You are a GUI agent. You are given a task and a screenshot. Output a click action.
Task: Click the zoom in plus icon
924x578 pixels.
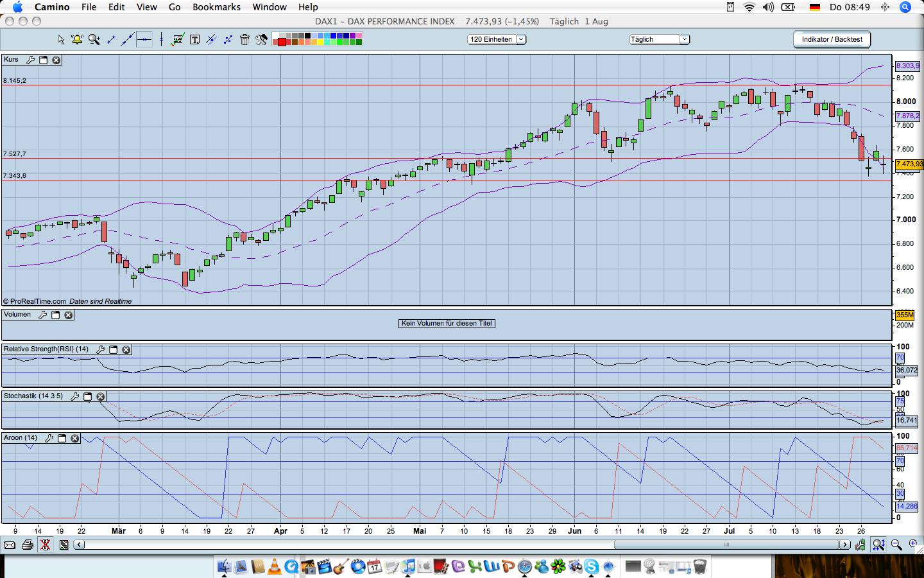(x=913, y=545)
